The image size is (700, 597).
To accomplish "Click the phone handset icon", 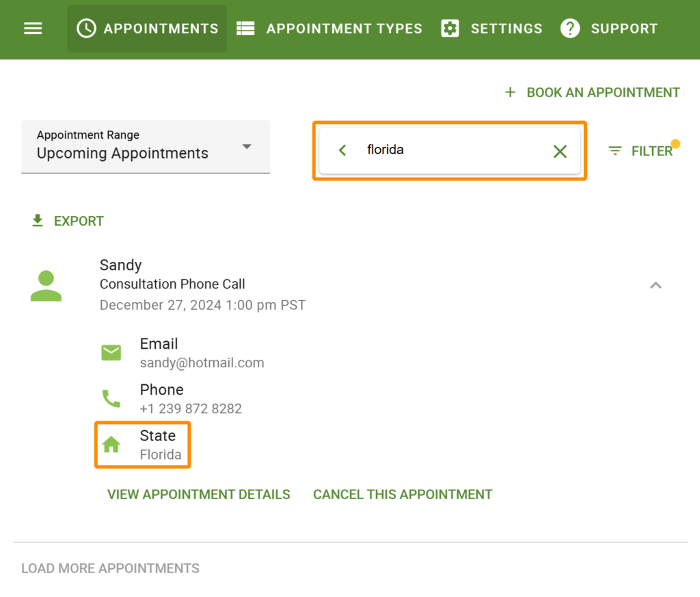I will [111, 398].
